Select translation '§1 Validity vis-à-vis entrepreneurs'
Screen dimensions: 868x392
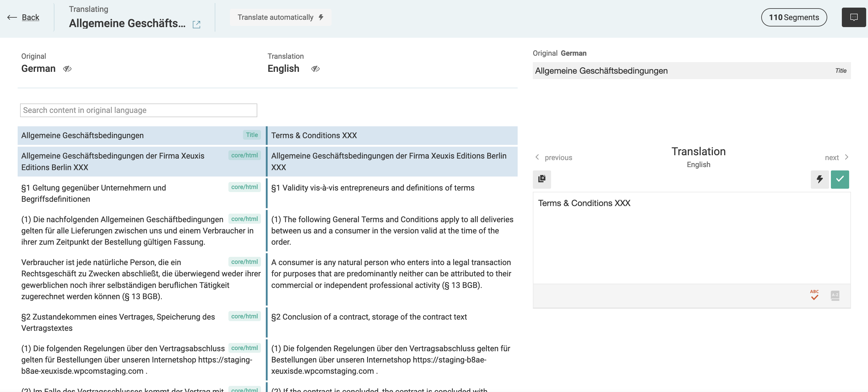click(x=393, y=194)
